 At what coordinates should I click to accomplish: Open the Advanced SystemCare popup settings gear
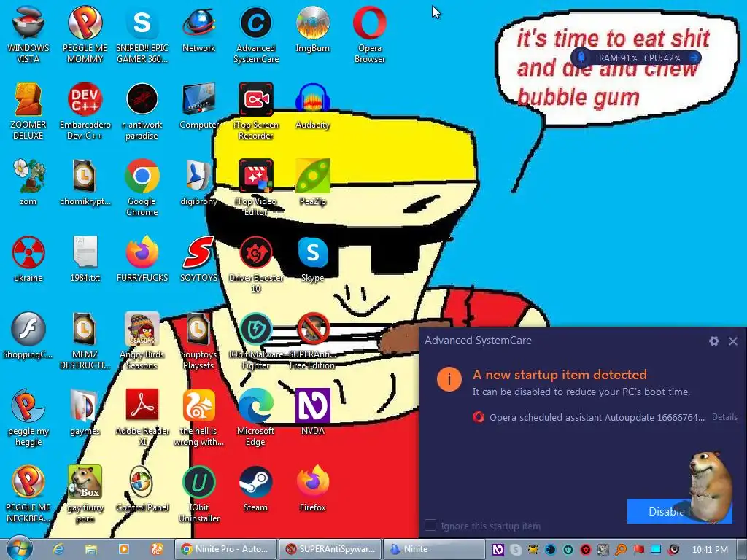click(x=713, y=341)
